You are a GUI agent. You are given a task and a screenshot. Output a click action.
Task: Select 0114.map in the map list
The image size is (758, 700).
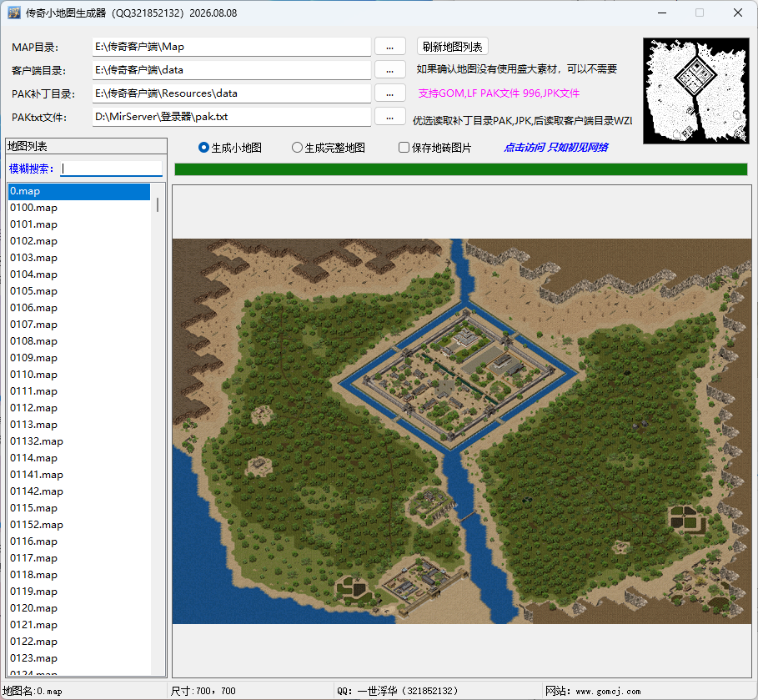(79, 458)
